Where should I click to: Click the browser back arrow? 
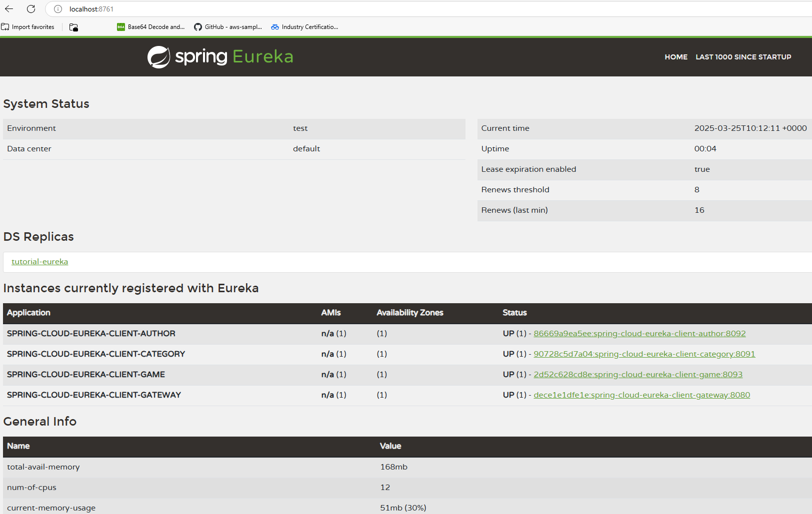[x=9, y=9]
